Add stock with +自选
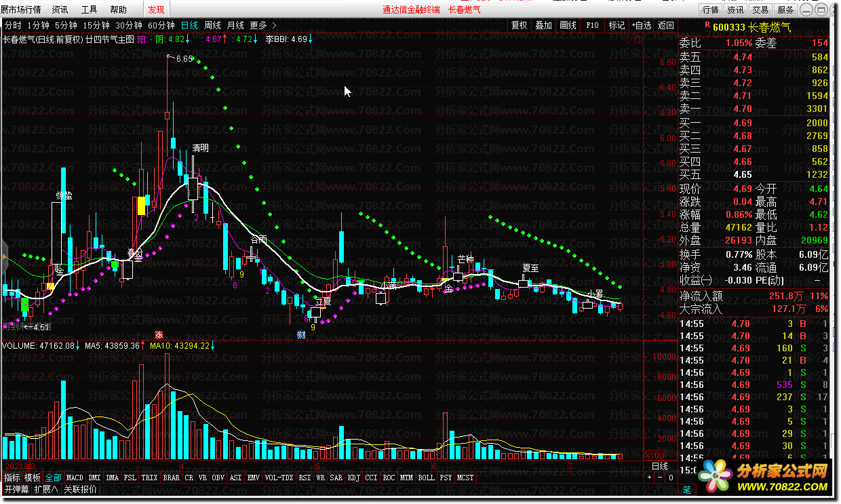 [x=642, y=25]
